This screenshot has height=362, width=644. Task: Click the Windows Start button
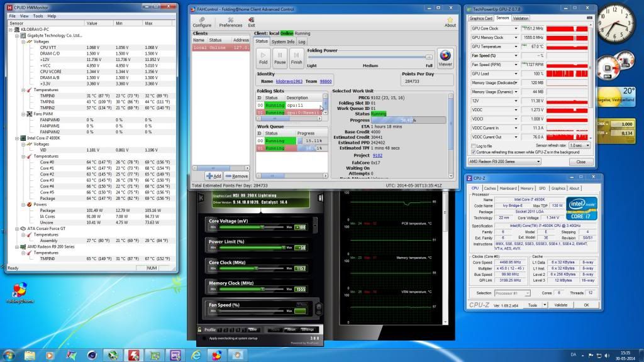tap(9, 355)
